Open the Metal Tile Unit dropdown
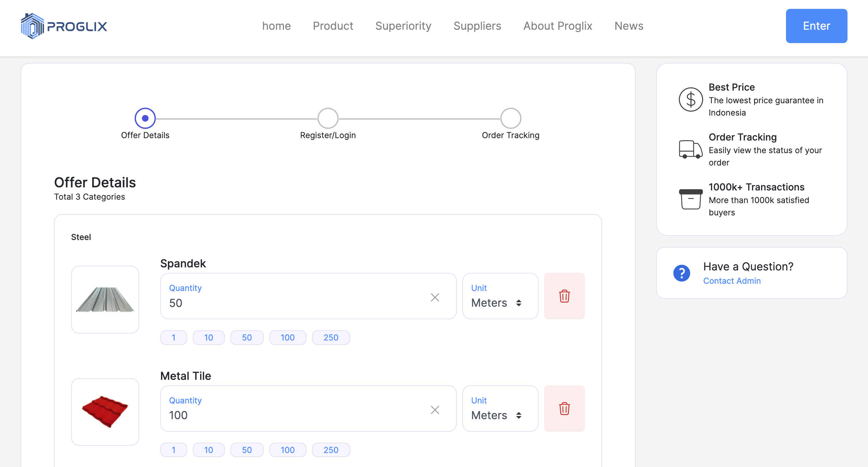The height and width of the screenshot is (467, 868). tap(500, 409)
